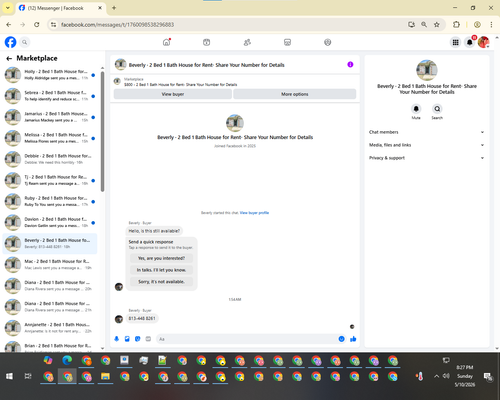Click the Chrome address bar URL
This screenshot has height=400, width=500.
[117, 25]
